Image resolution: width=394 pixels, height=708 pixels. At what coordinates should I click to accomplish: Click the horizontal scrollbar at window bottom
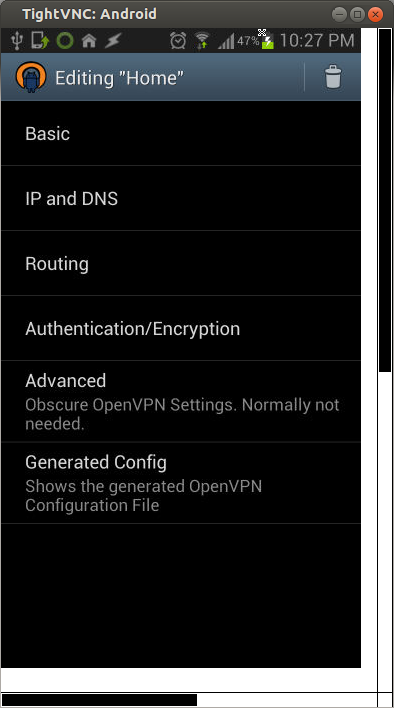pos(100,700)
